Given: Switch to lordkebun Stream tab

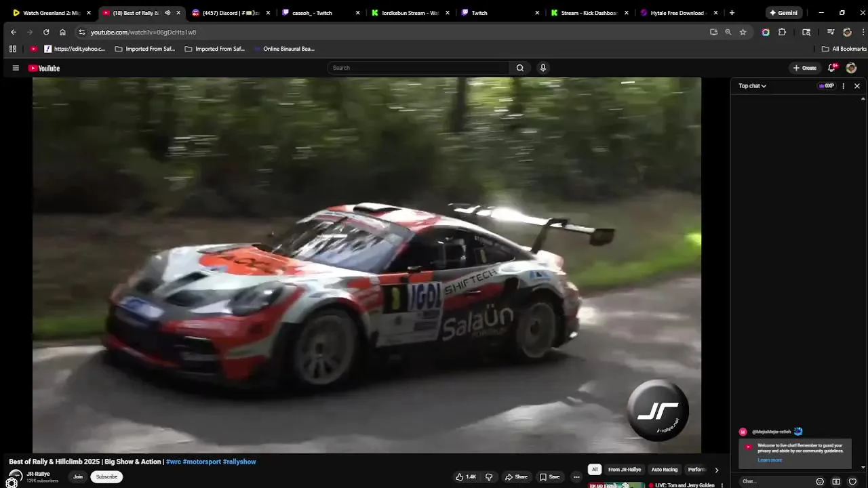Looking at the screenshot, I should tap(410, 13).
